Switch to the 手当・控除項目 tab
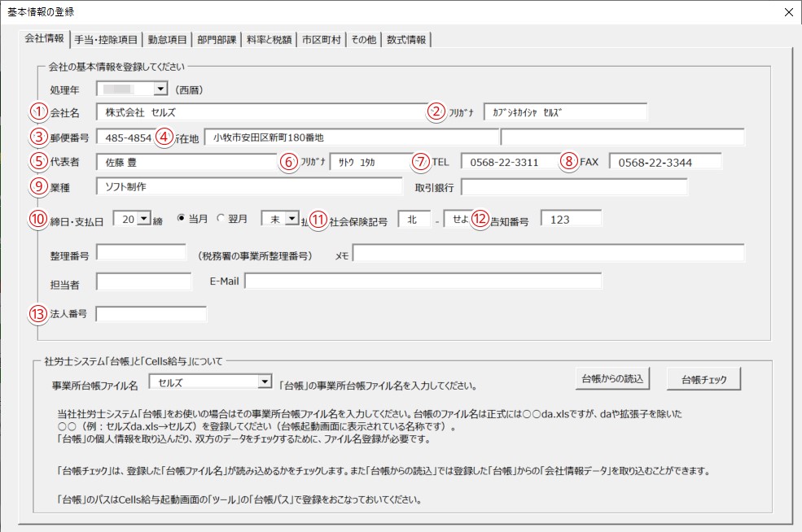Image resolution: width=802 pixels, height=532 pixels. pyautogui.click(x=106, y=39)
